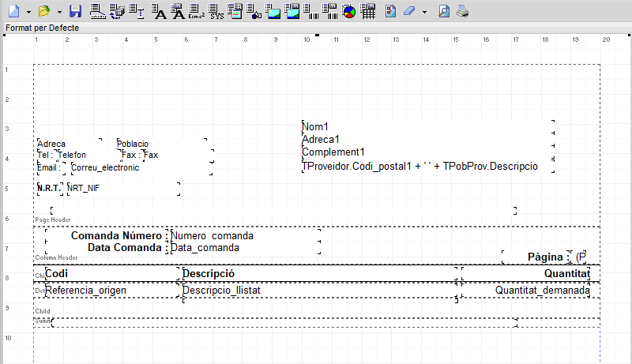The width and height of the screenshot is (632, 364).
Task: Open dropdown arrow beside New report icon
Action: point(28,12)
